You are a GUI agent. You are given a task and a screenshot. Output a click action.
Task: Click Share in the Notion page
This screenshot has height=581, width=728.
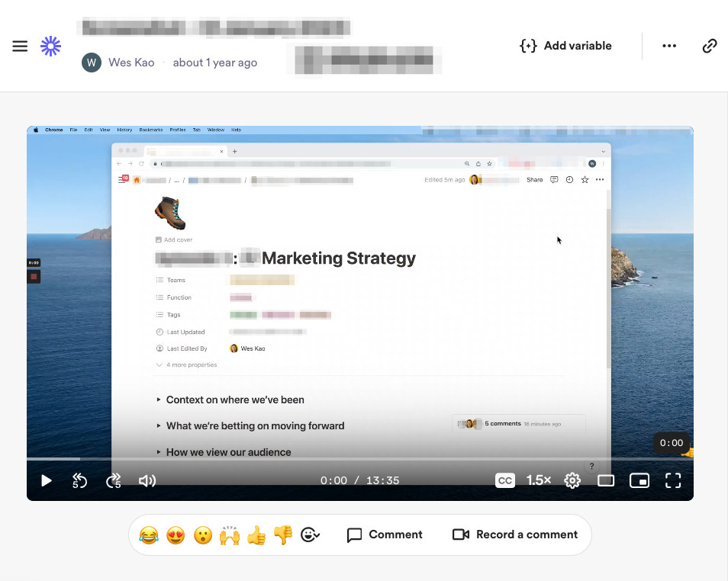[534, 180]
